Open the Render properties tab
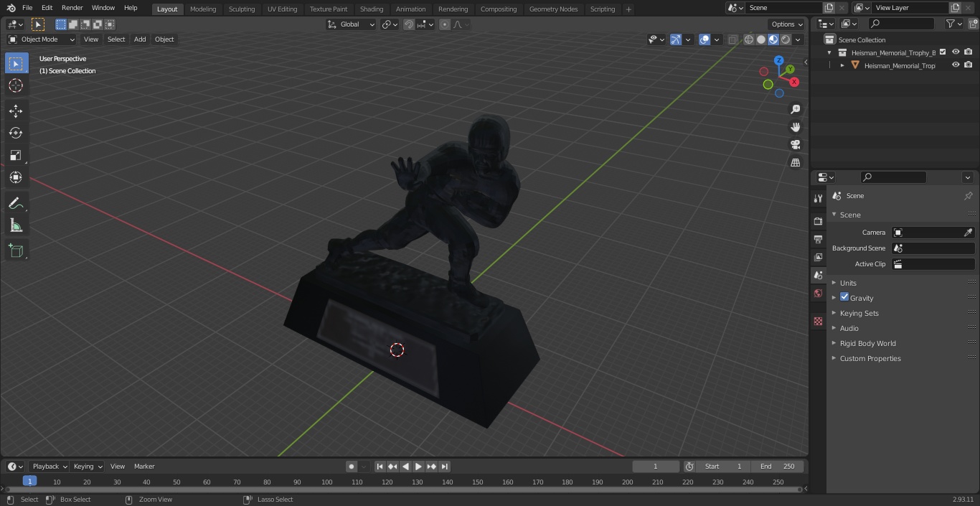The image size is (980, 506). coord(818,221)
